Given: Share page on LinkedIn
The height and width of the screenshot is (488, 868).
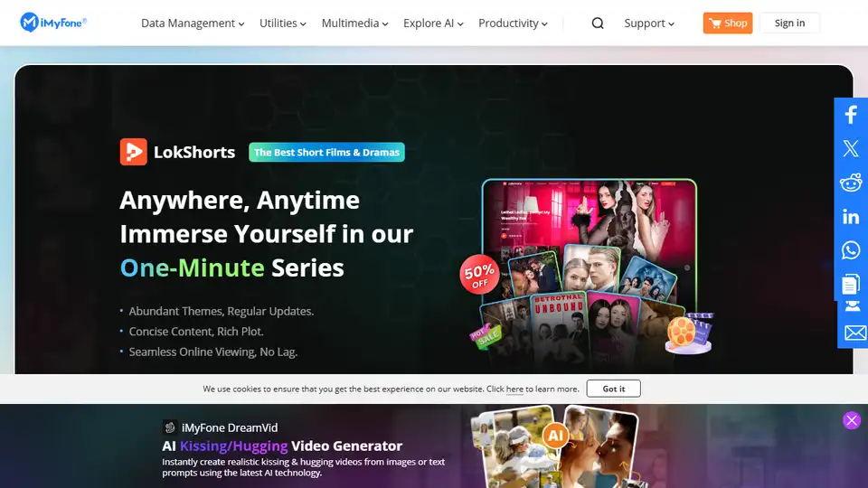Looking at the screenshot, I should click(851, 216).
